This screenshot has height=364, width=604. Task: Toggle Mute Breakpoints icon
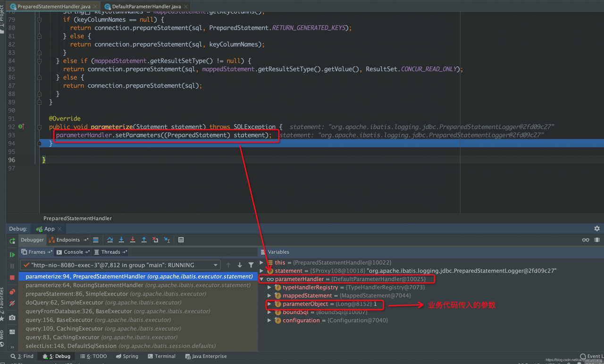point(12,304)
